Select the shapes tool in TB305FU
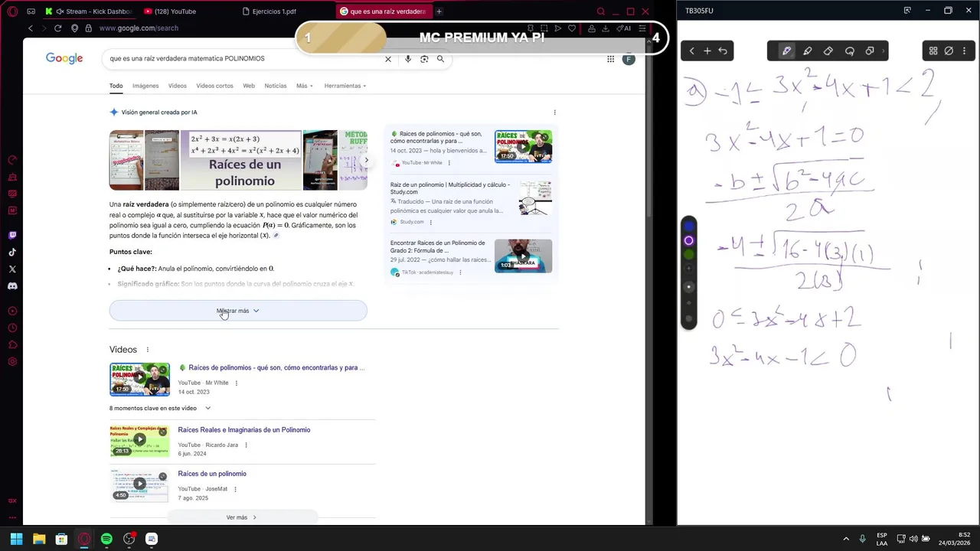 tap(870, 51)
